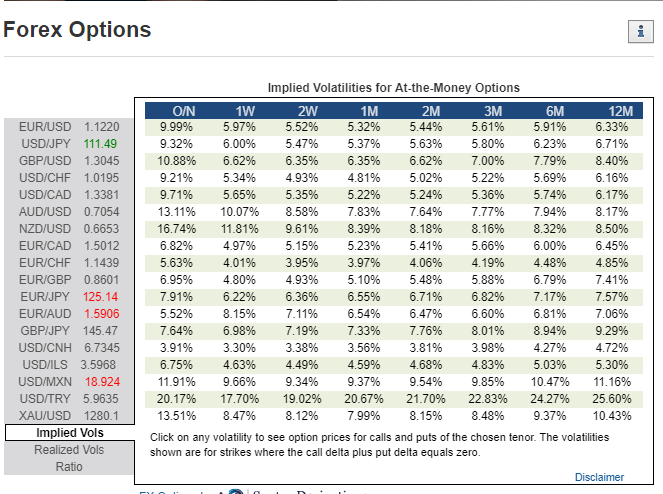The height and width of the screenshot is (494, 663).
Task: Click USD/TRY 12M volatility 25.60%
Action: tap(611, 399)
